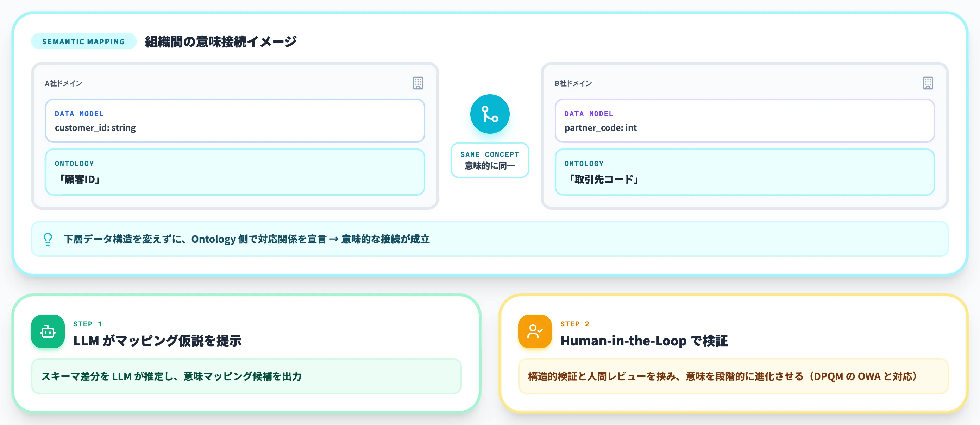Click the STEP 2 label
The image size is (980, 425).
[x=574, y=324]
